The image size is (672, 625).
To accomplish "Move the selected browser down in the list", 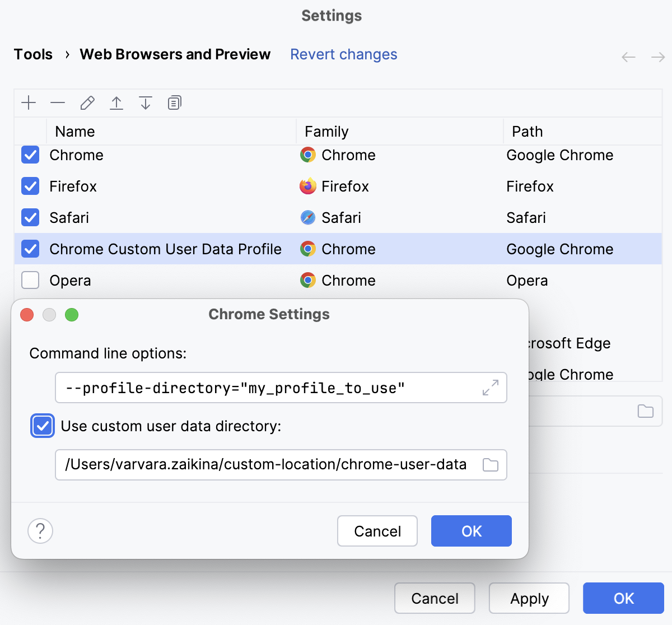I will [146, 103].
